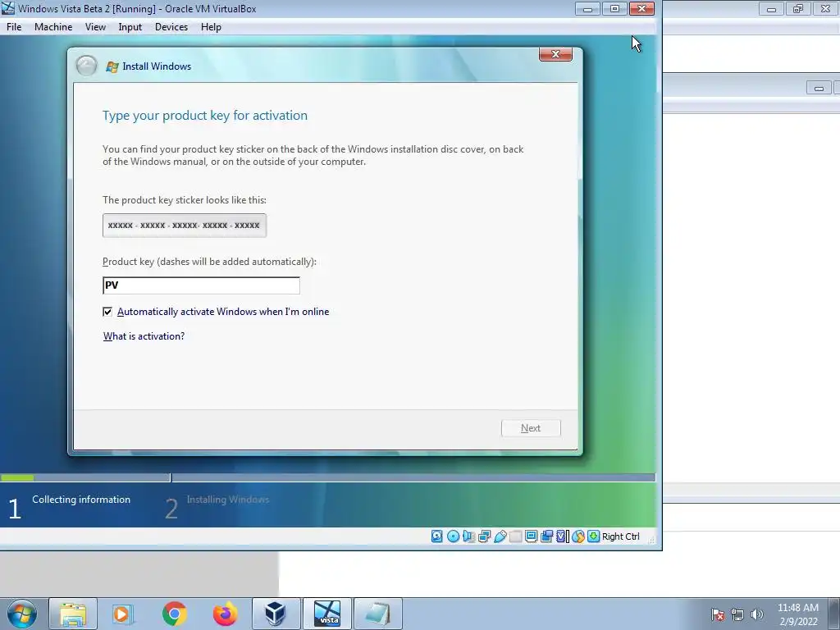Open the File menu in VirtualBox
The image size is (840, 630).
tap(14, 27)
